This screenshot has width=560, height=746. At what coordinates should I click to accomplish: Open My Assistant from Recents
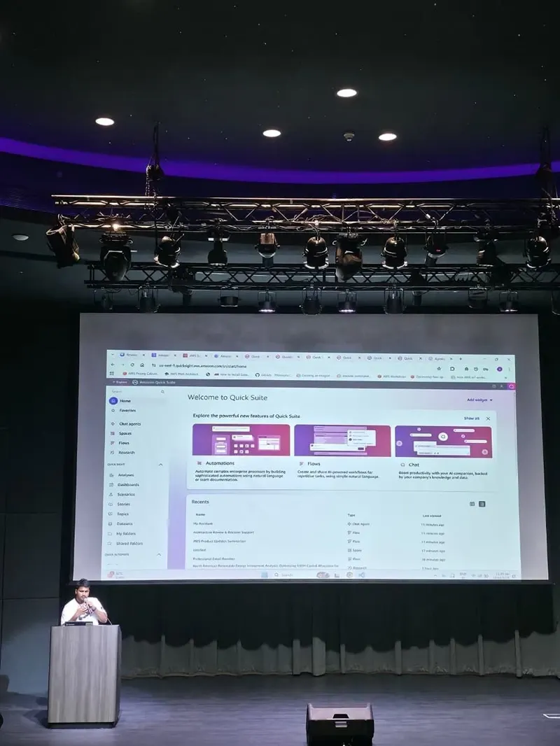click(x=203, y=524)
